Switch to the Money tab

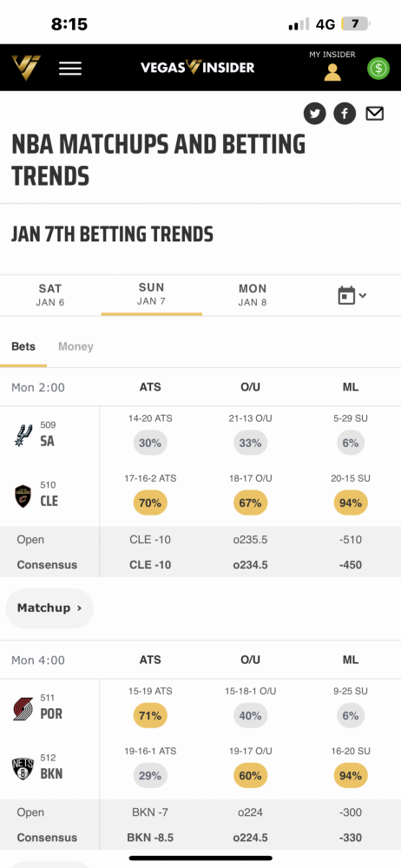click(x=76, y=346)
